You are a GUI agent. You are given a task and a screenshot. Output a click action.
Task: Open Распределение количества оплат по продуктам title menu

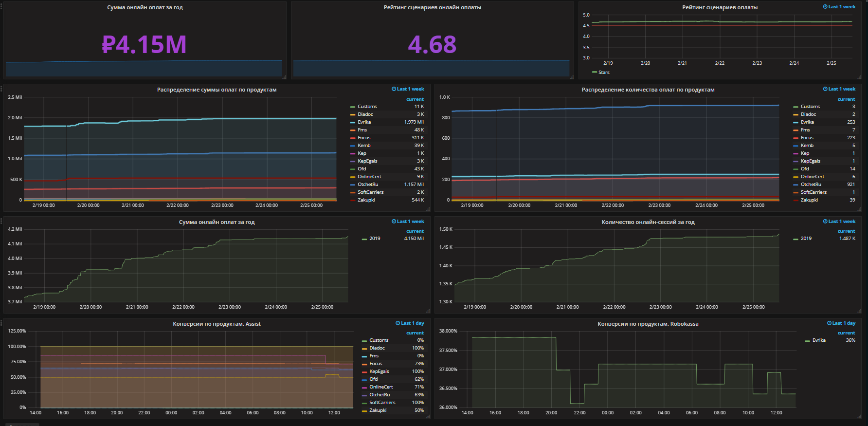click(648, 90)
